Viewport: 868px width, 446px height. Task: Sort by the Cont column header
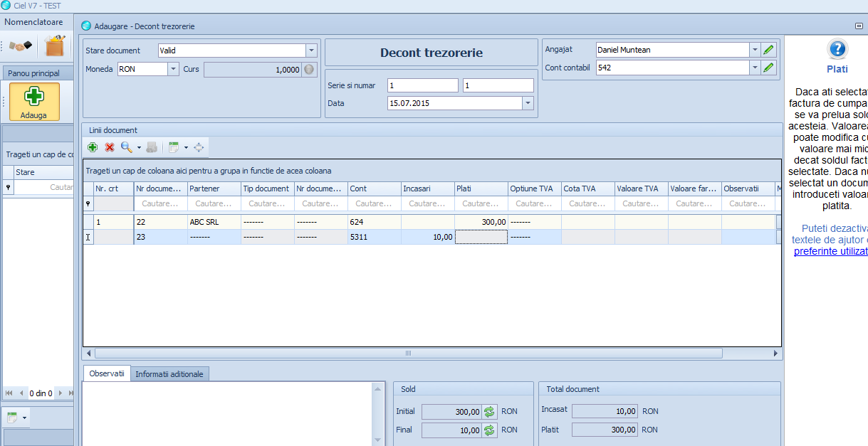pos(374,189)
